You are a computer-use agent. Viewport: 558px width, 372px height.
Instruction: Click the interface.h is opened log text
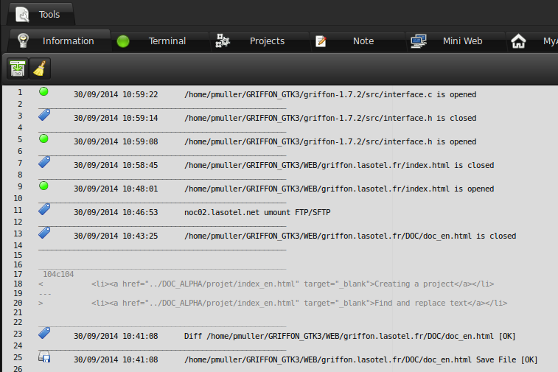tap(330, 141)
